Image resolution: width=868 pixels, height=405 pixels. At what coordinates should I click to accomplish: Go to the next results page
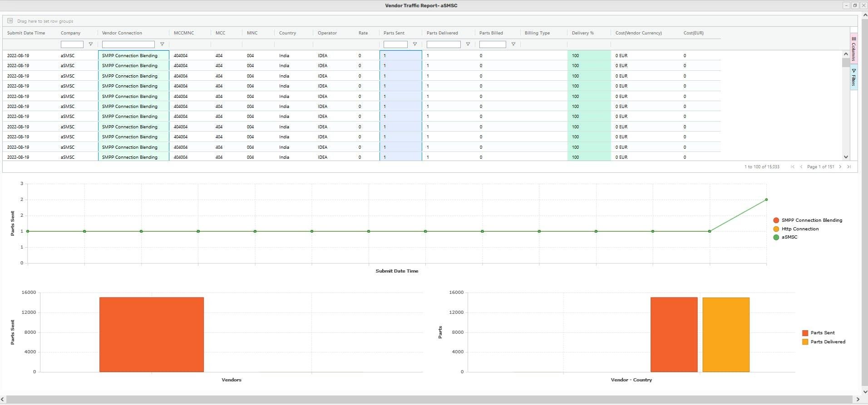click(840, 167)
